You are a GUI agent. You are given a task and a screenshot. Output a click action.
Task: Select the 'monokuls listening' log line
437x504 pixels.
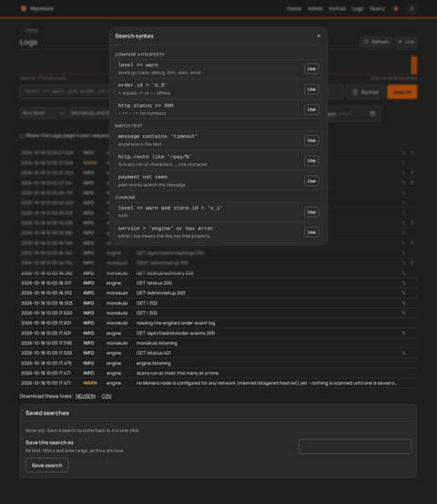218,343
